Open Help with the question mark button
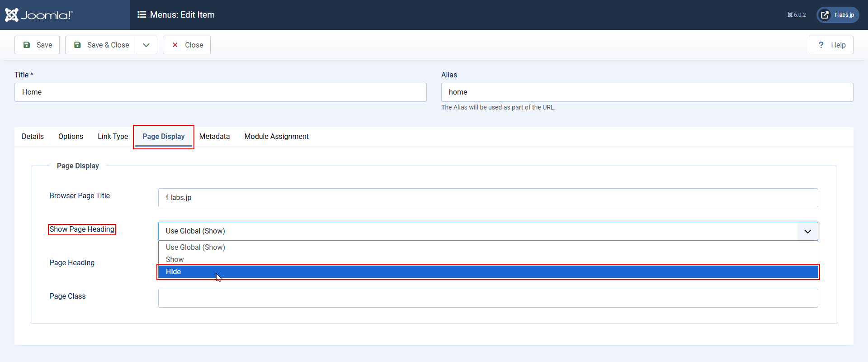 831,45
